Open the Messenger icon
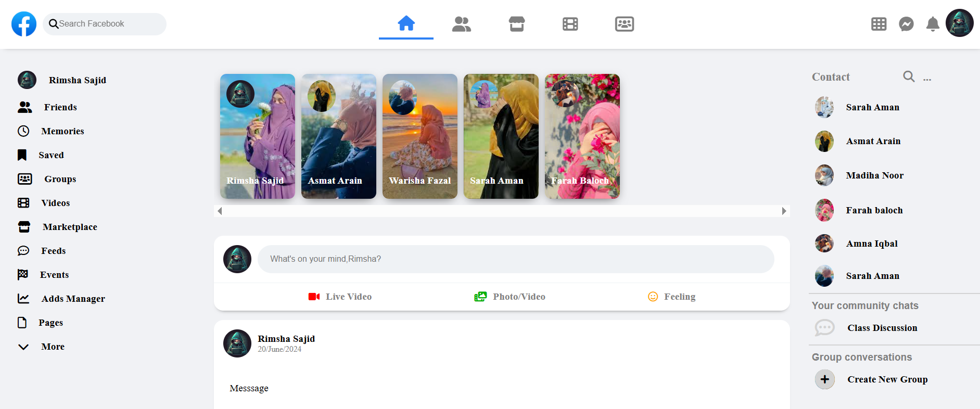Image resolution: width=980 pixels, height=409 pixels. coord(906,24)
